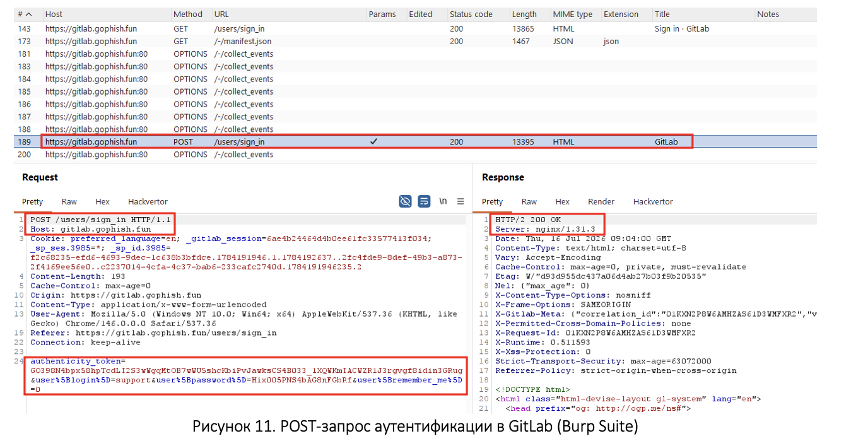Viewport: 868px width, 448px height.
Task: Sort by the Edited column header
Action: click(x=426, y=14)
